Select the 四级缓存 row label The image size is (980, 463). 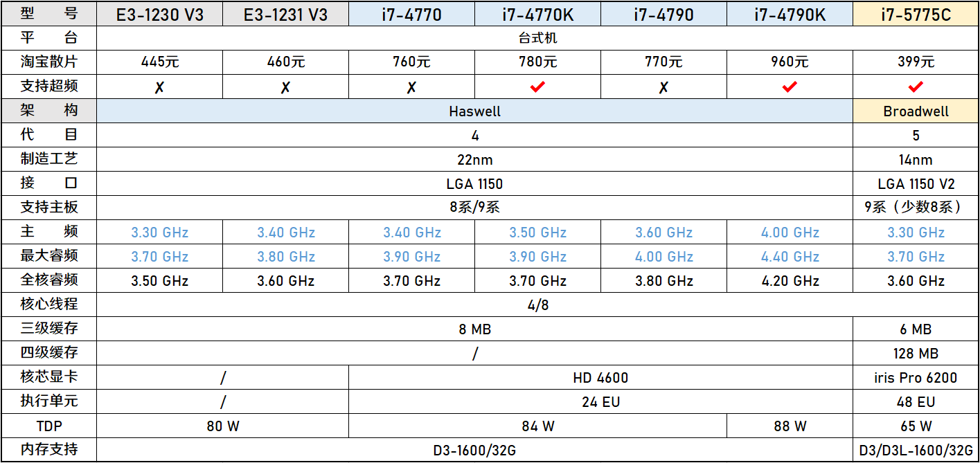(49, 353)
